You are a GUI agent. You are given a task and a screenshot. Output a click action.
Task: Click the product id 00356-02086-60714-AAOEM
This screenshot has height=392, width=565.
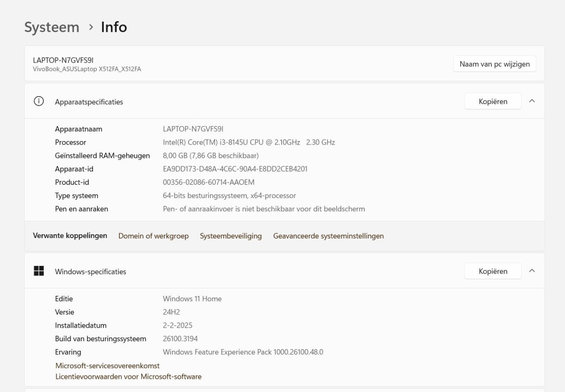pyautogui.click(x=209, y=182)
